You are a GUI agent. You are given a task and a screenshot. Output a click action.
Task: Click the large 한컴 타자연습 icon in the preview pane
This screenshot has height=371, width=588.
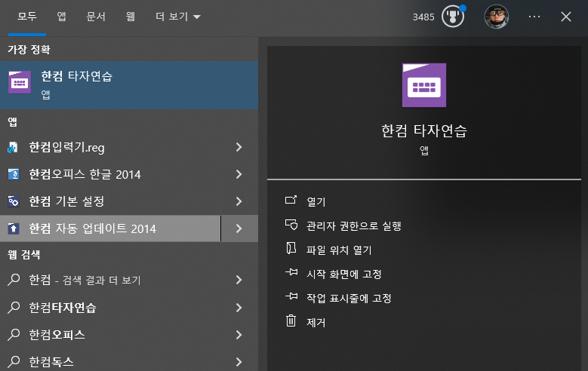(424, 85)
